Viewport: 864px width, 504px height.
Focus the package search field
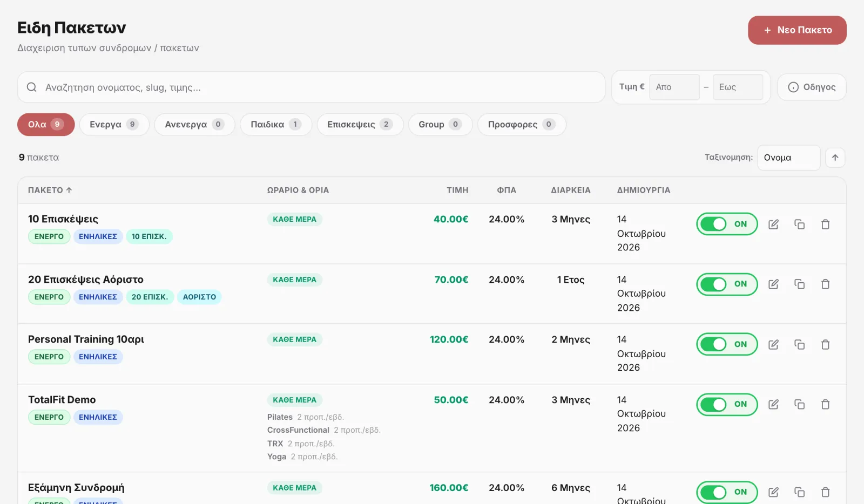311,87
